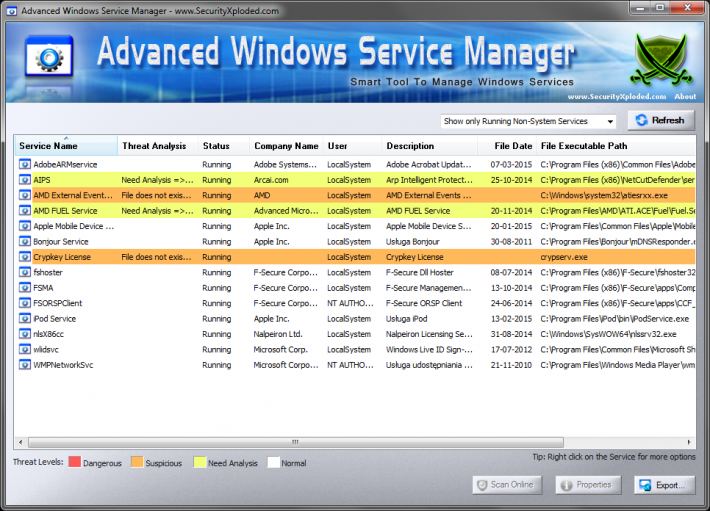
Task: Click the Crypkey License row icon
Action: click(x=24, y=257)
